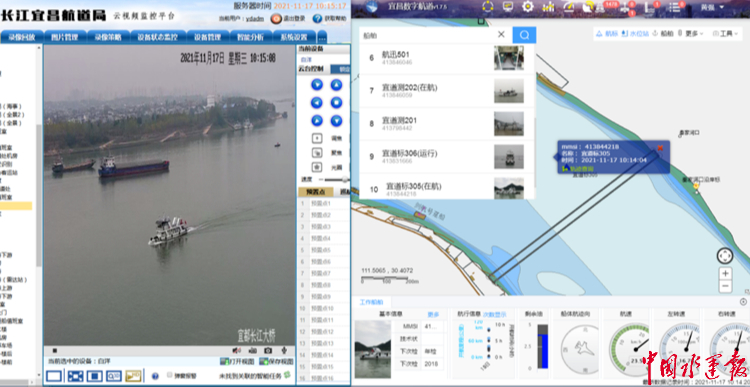This screenshot has width=750, height=387.
Task: Open the user account dropdown in header
Action: 712,7
